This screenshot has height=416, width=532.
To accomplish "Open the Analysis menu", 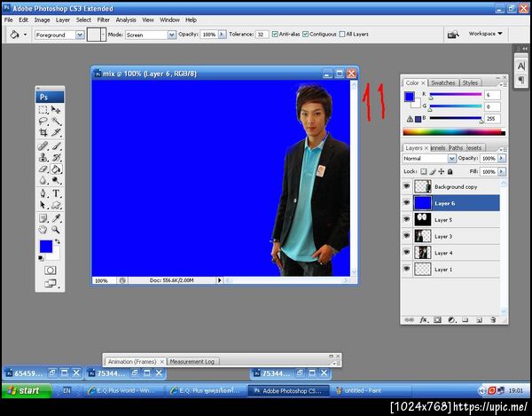I will coord(126,20).
